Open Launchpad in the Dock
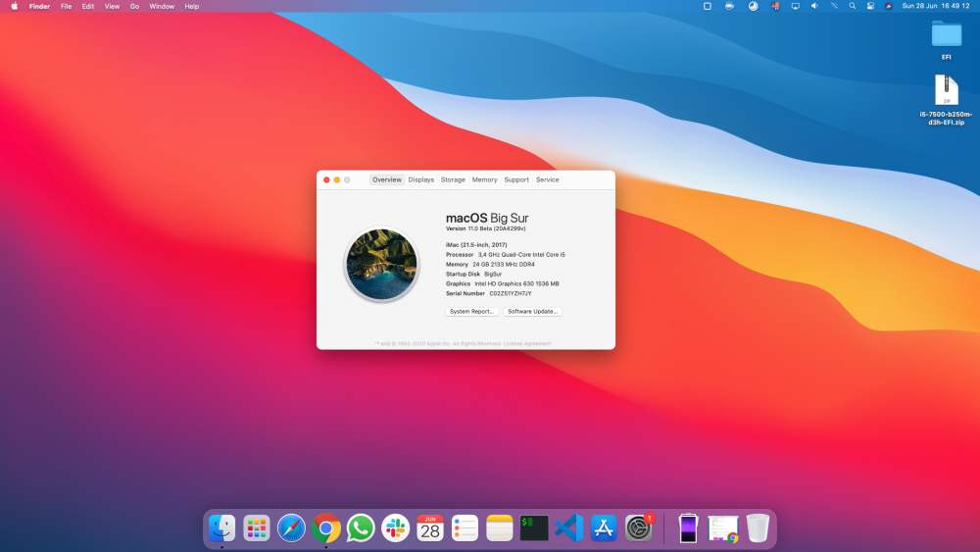This screenshot has width=980, height=552. point(256,528)
